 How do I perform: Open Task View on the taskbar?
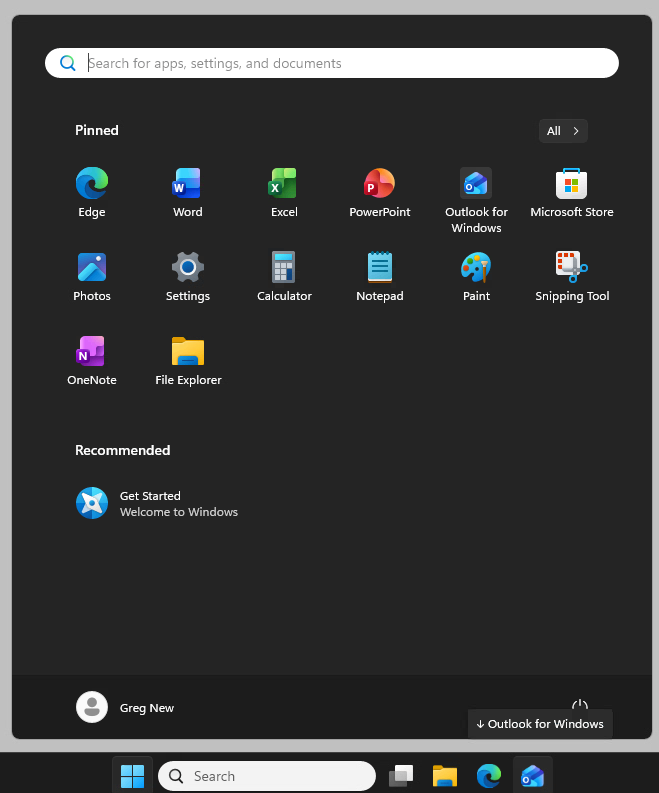(401, 776)
